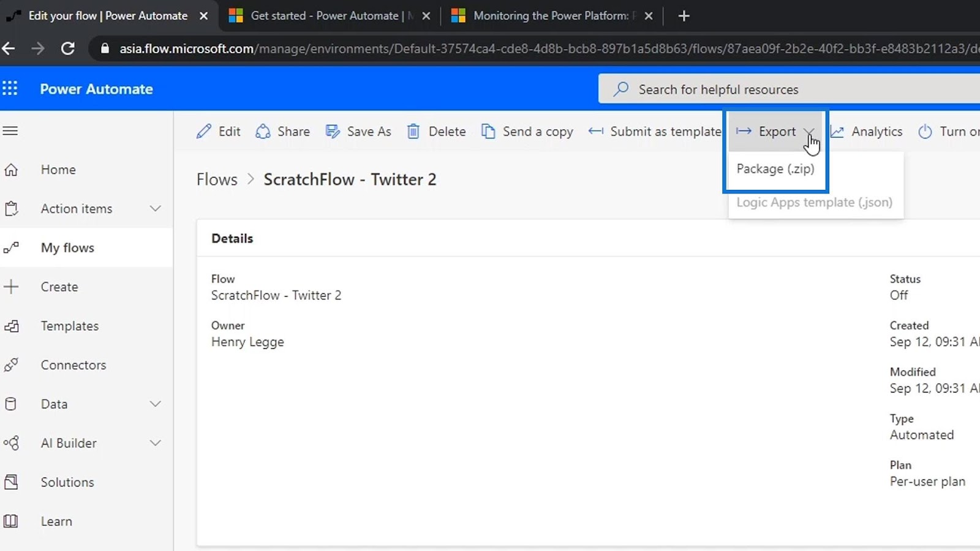The width and height of the screenshot is (980, 551).
Task: Click Flows in the breadcrumb
Action: pyautogui.click(x=217, y=179)
